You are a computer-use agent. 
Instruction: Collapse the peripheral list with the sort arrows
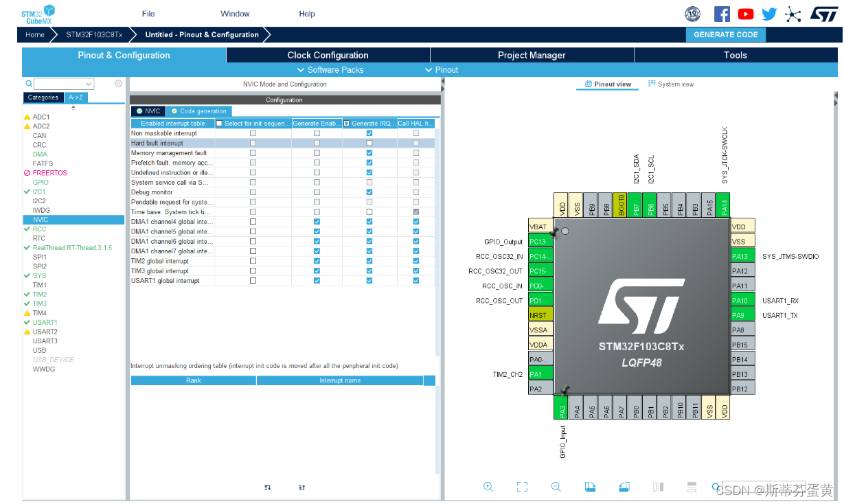point(73,107)
